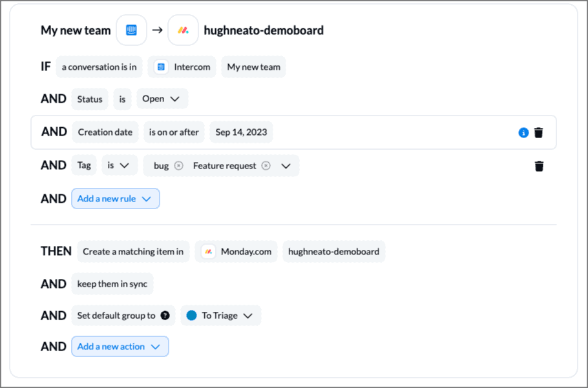Click the My new team chip in IF row

click(x=253, y=67)
